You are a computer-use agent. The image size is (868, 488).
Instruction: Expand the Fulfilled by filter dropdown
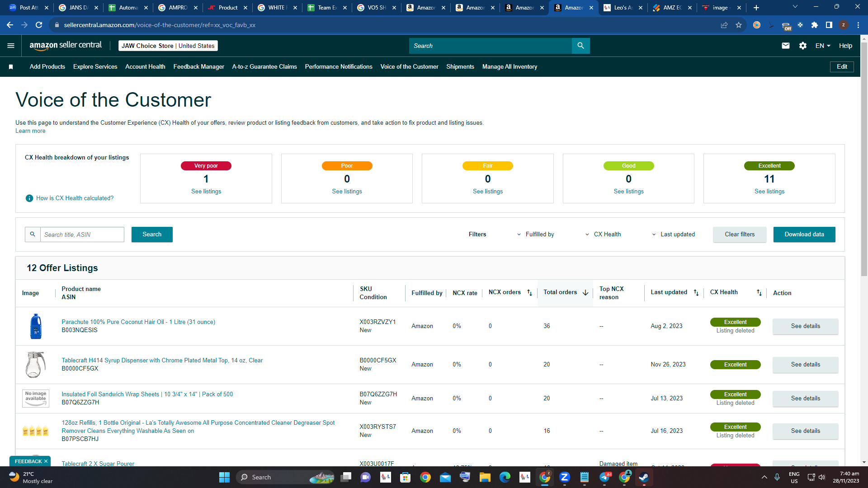pos(536,235)
